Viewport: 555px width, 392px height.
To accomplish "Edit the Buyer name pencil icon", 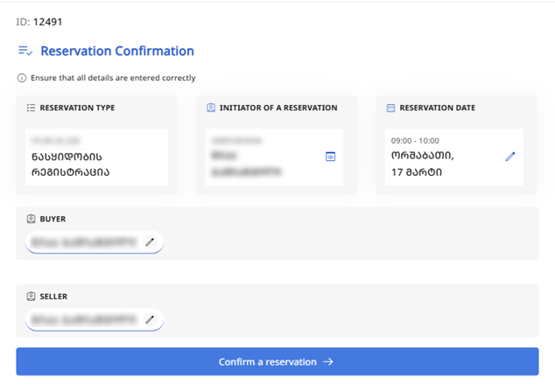I will pyautogui.click(x=150, y=242).
